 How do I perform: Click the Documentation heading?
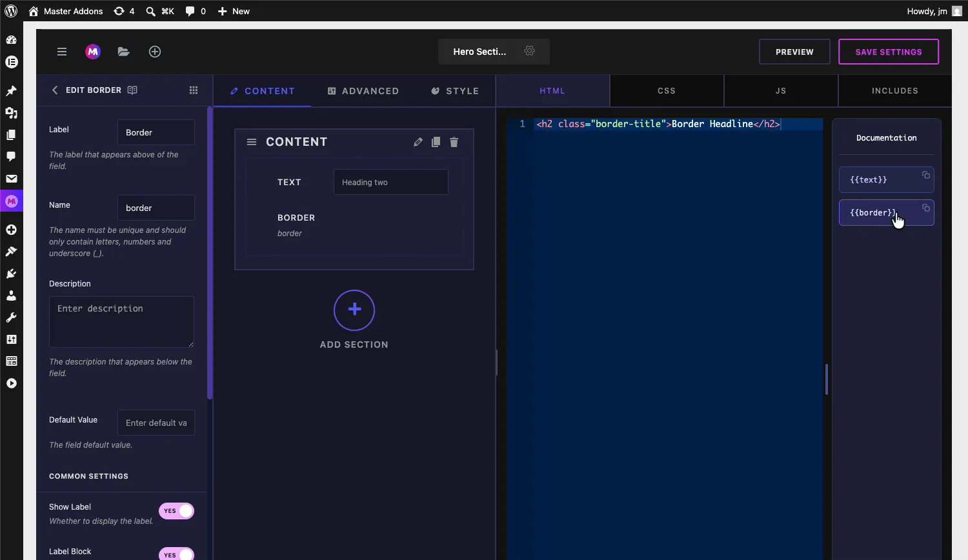tap(886, 137)
